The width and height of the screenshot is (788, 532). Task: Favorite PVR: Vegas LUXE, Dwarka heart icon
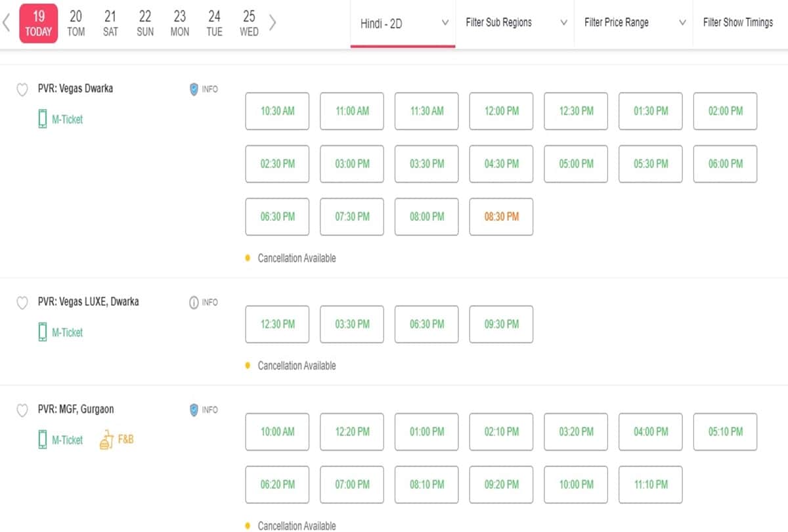[x=22, y=303]
